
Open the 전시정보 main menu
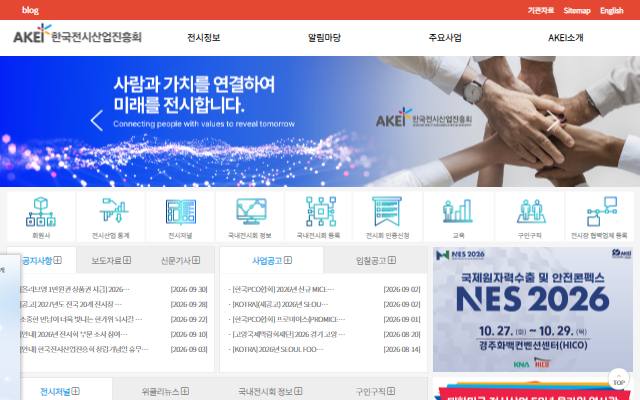pyautogui.click(x=204, y=38)
